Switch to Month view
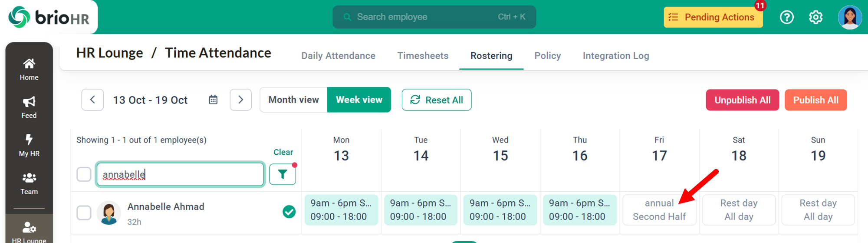 [293, 100]
